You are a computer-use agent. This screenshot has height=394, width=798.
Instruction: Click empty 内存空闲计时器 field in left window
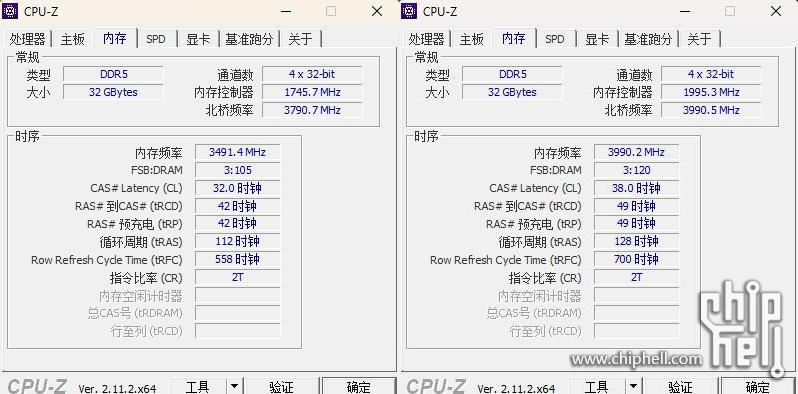pos(238,295)
